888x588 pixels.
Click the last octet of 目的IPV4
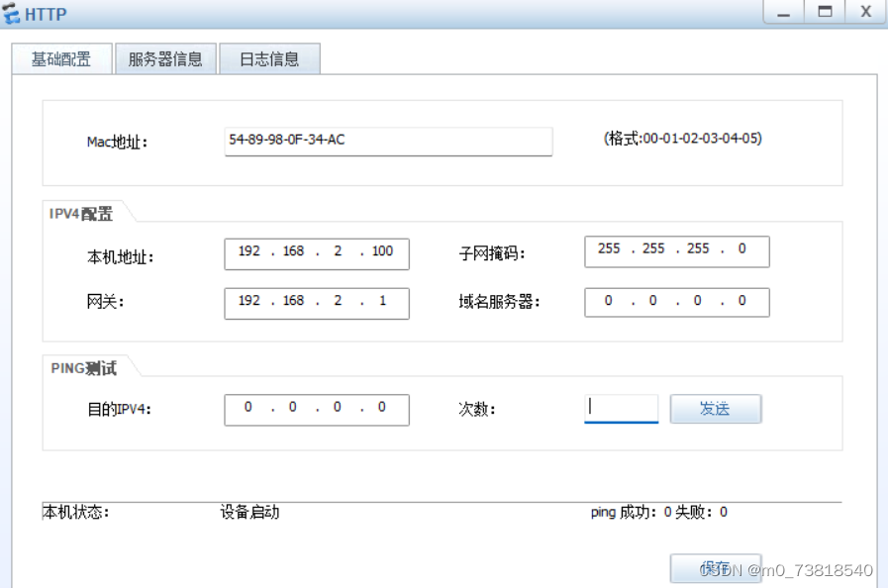[x=384, y=408]
